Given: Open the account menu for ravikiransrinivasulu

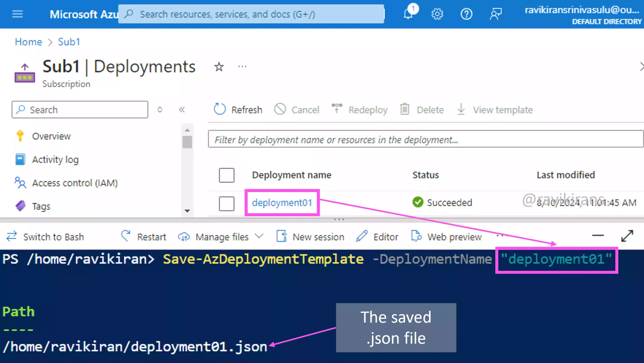Looking at the screenshot, I should click(583, 15).
